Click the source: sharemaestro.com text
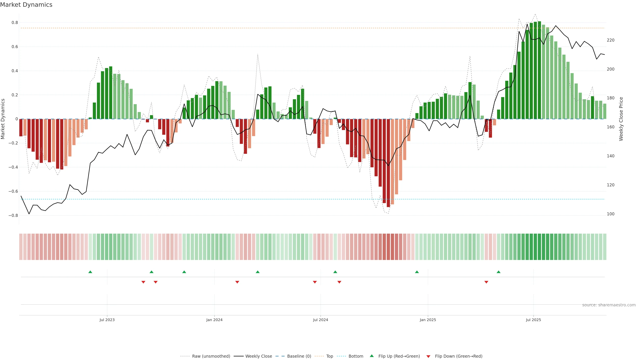 tap(609, 305)
